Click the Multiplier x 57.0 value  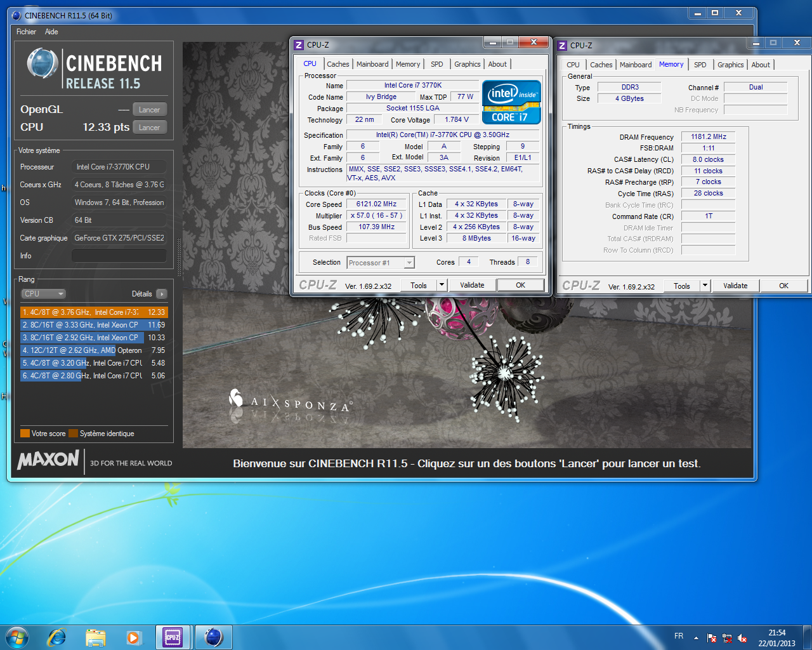click(x=376, y=216)
